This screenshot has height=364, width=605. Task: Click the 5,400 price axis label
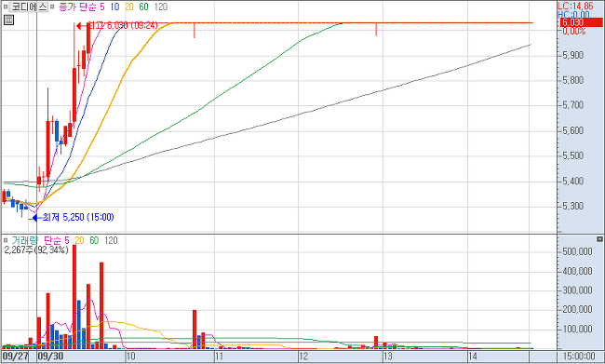tap(573, 181)
